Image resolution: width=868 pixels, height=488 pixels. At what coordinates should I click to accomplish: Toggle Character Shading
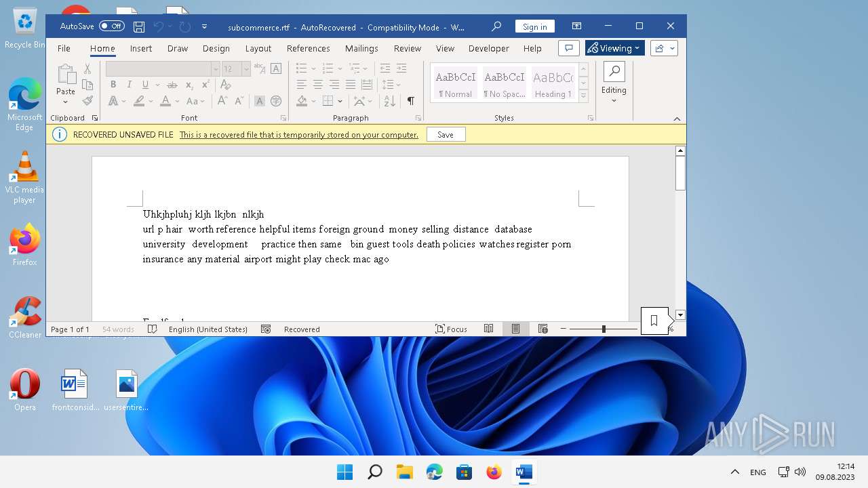tap(259, 101)
